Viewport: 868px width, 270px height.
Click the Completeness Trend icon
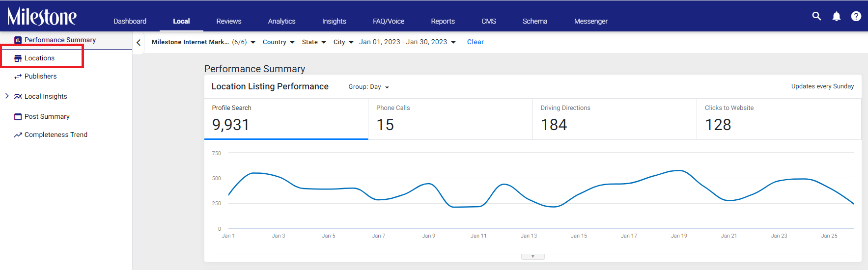(18, 135)
